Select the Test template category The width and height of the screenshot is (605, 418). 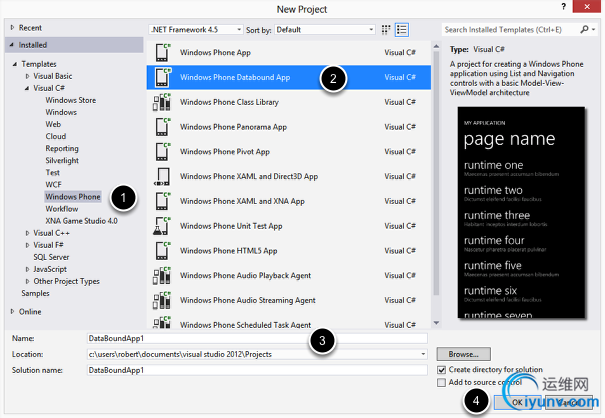click(52, 173)
